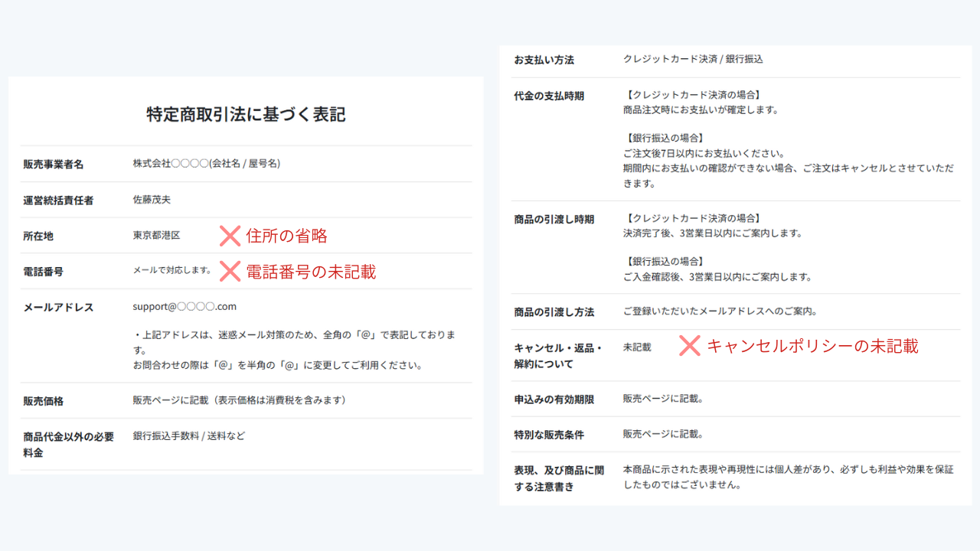980x551 pixels.
Task: Click the 販売事業者名 row label
Action: [53, 164]
